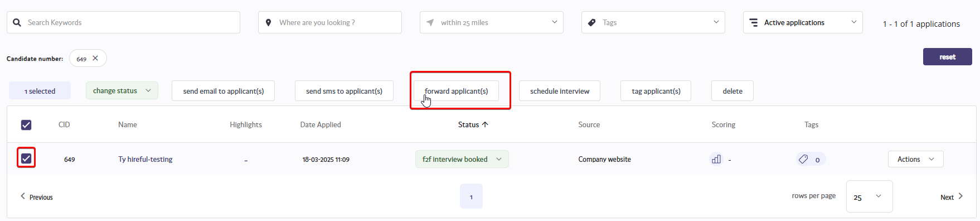The image size is (980, 221).
Task: Expand the change status dropdown
Action: [122, 90]
